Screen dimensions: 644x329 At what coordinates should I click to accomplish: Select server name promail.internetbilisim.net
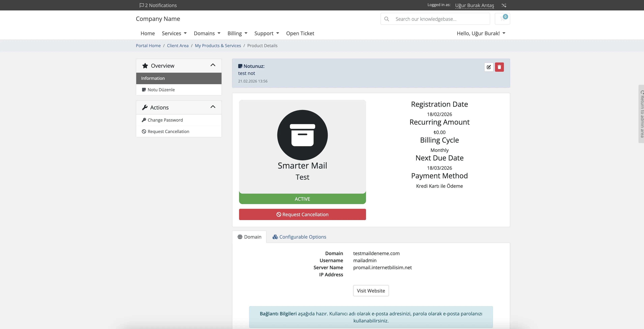[x=382, y=267]
